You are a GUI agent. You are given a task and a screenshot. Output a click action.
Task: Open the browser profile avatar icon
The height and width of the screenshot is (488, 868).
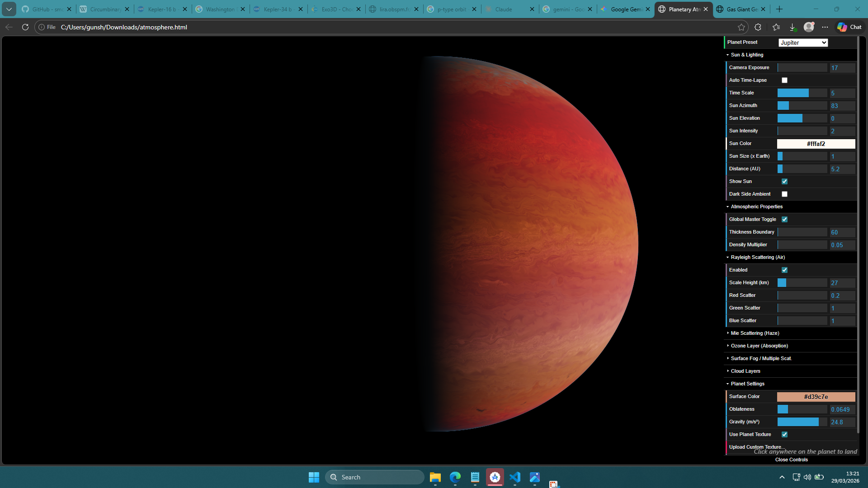pos(809,27)
